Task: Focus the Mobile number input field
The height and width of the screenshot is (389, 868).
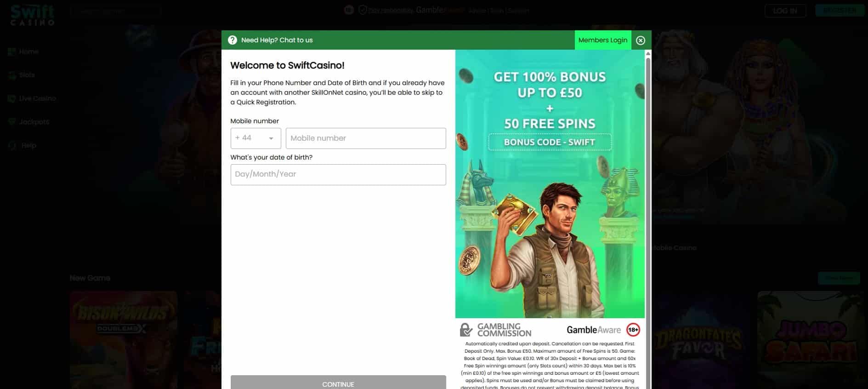Action: 366,138
